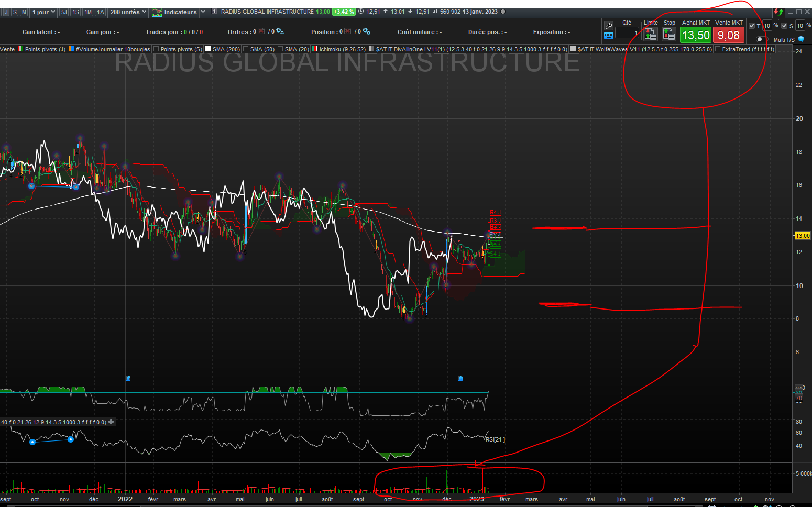
Task: Toggle the SMA (200) indicator
Action: [208, 49]
